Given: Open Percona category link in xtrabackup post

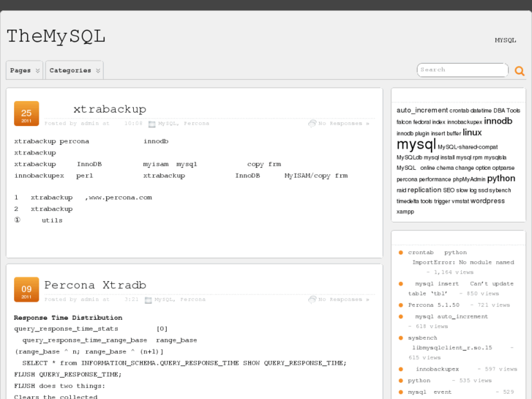Looking at the screenshot, I should pyautogui.click(x=196, y=123).
